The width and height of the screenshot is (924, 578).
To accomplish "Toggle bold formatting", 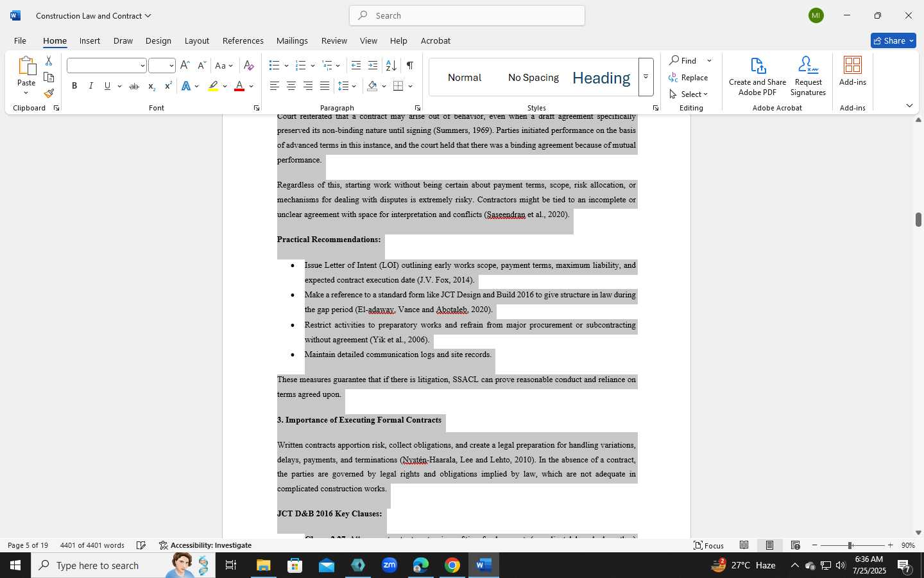I will pyautogui.click(x=74, y=86).
